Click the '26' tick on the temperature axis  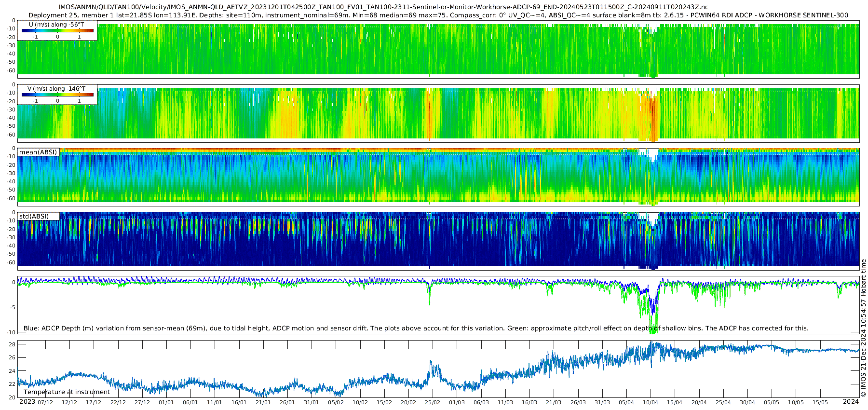click(x=12, y=358)
